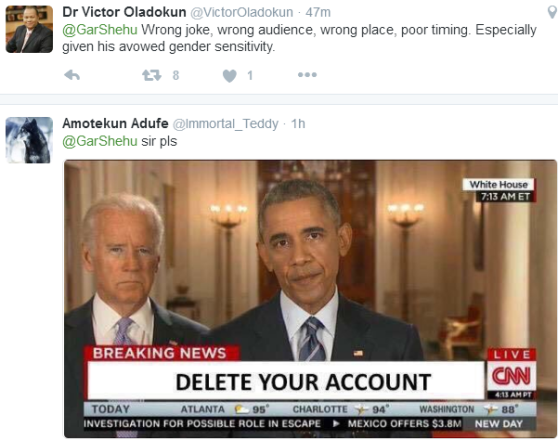Click the 1h timestamp
Viewport: 558px width, 440px height.
point(298,124)
